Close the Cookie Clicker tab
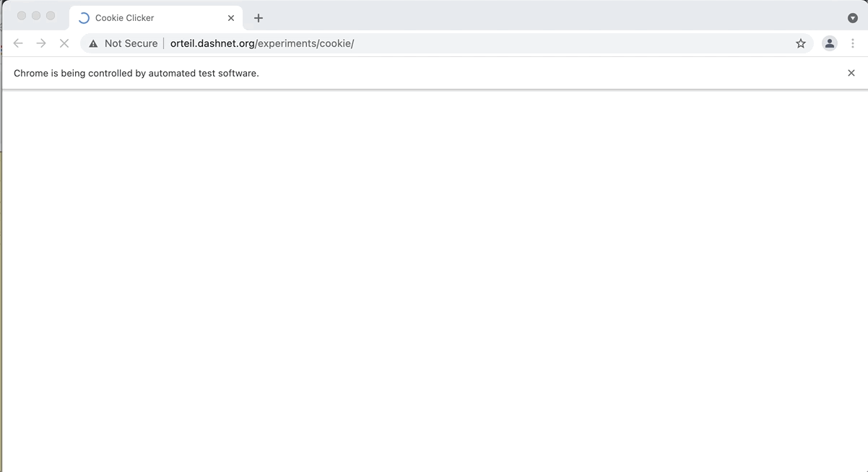The height and width of the screenshot is (472, 868). (231, 18)
